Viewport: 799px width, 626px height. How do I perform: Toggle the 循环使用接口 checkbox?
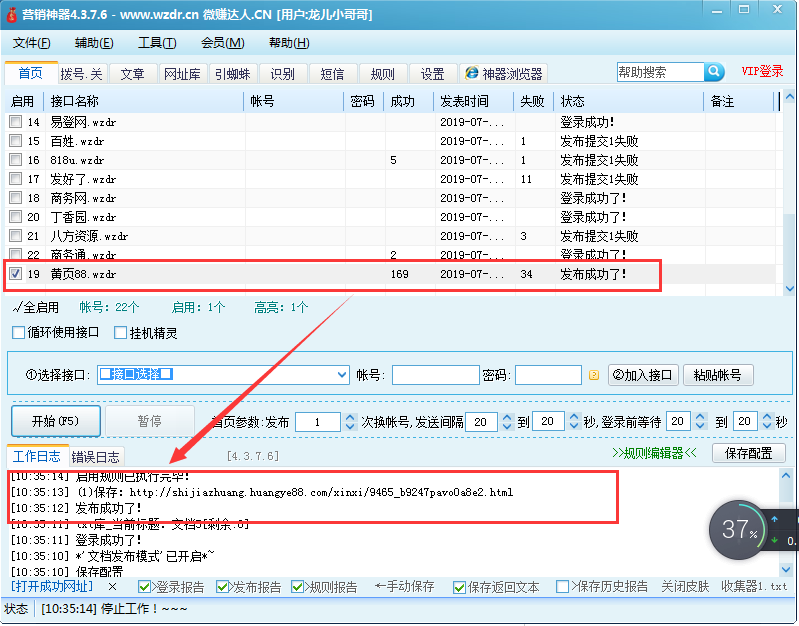click(18, 333)
